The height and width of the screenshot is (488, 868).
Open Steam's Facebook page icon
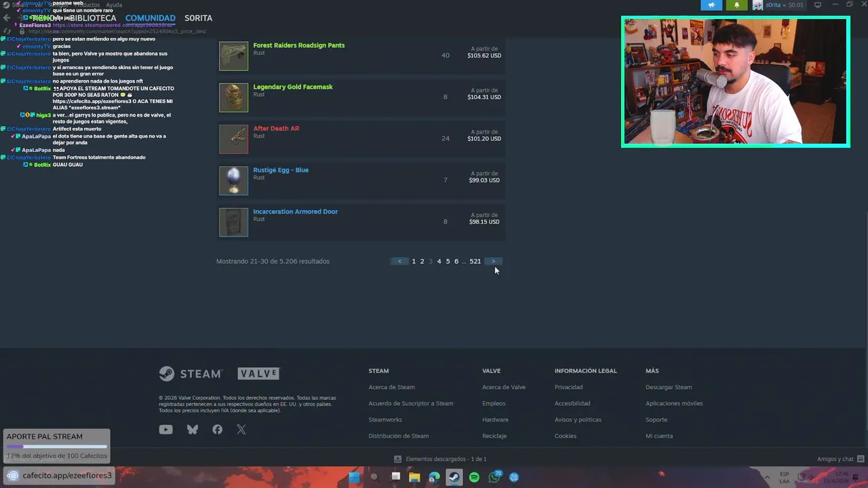[217, 430]
